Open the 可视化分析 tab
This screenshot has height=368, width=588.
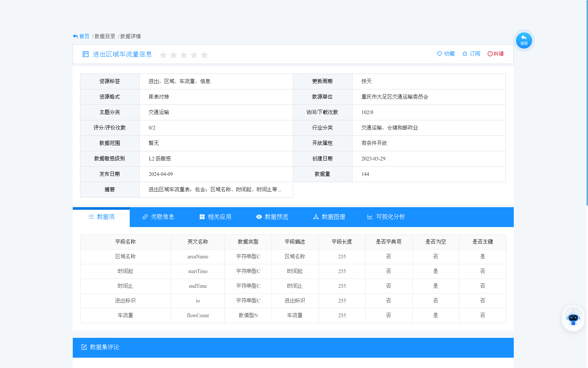(x=387, y=217)
